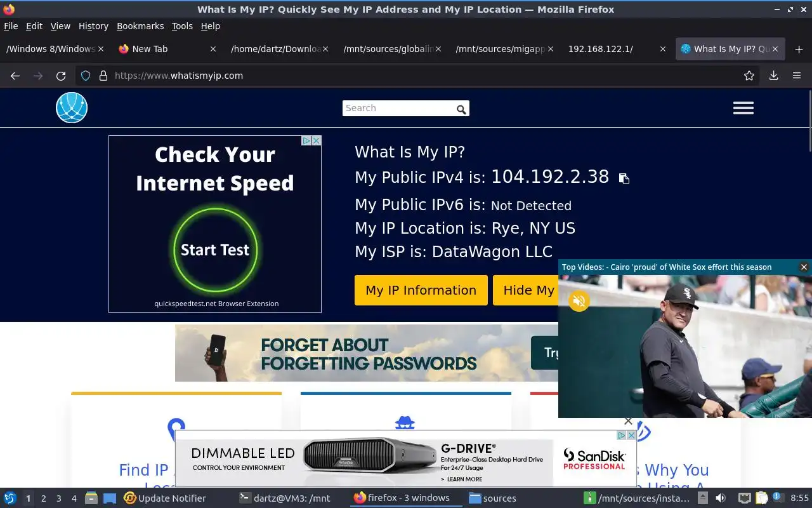Open the update notification tray icon
The image size is (812, 508).
point(778,498)
